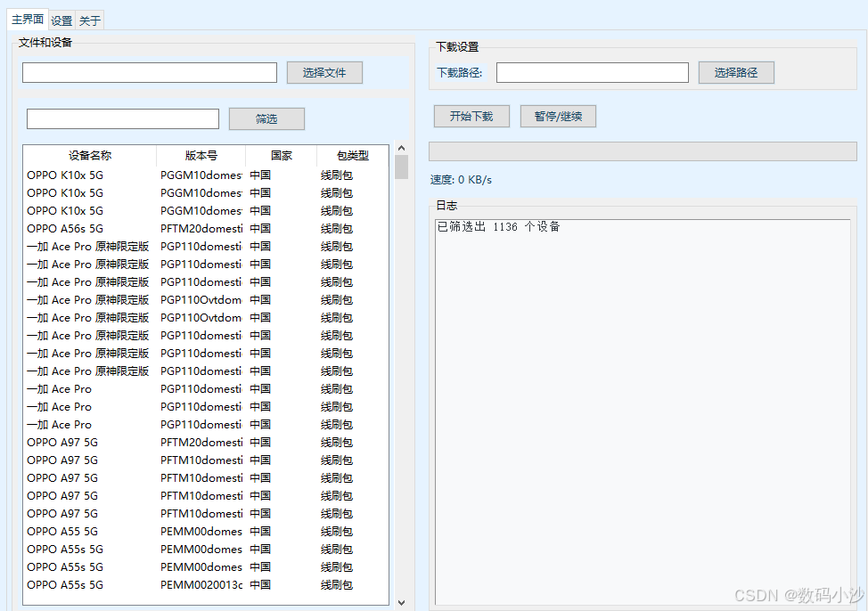
Task: Click 线刷包 in the OPPO A56s 5G row
Action: click(x=337, y=229)
